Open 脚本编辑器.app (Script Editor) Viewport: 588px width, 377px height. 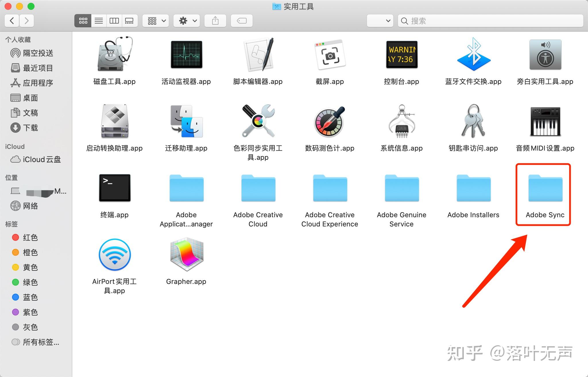point(258,55)
